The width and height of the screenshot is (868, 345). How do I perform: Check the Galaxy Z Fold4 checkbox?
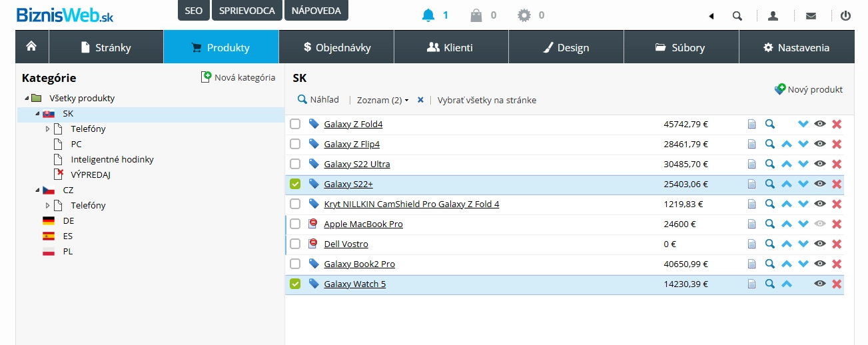click(x=295, y=124)
